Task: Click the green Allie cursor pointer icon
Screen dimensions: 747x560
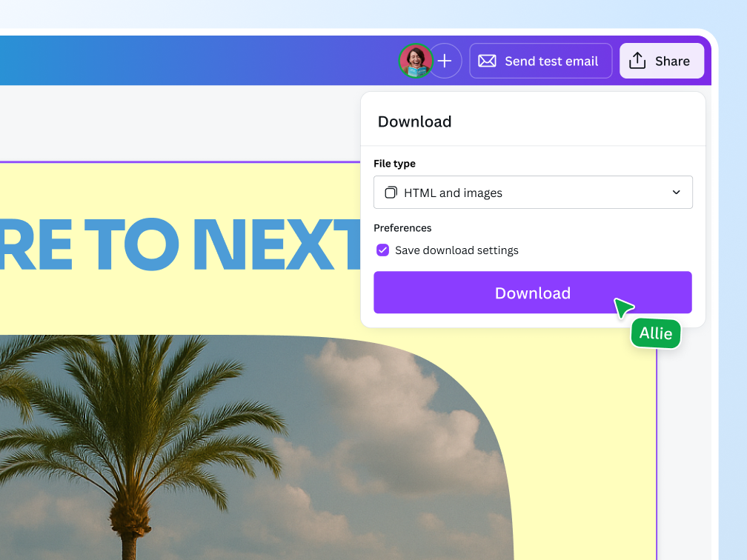Action: 622,307
